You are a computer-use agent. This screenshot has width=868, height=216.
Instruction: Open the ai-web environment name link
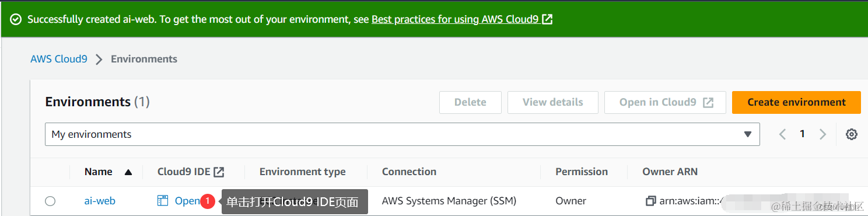[x=100, y=201]
